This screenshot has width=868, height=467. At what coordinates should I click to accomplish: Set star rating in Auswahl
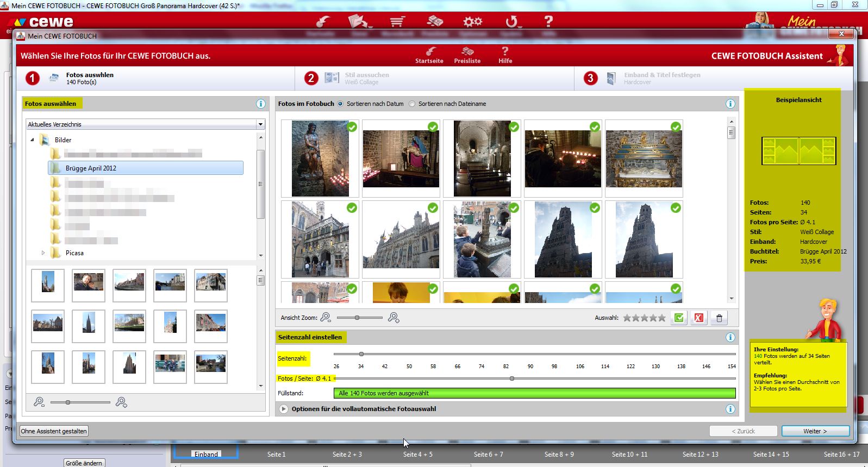pos(644,318)
